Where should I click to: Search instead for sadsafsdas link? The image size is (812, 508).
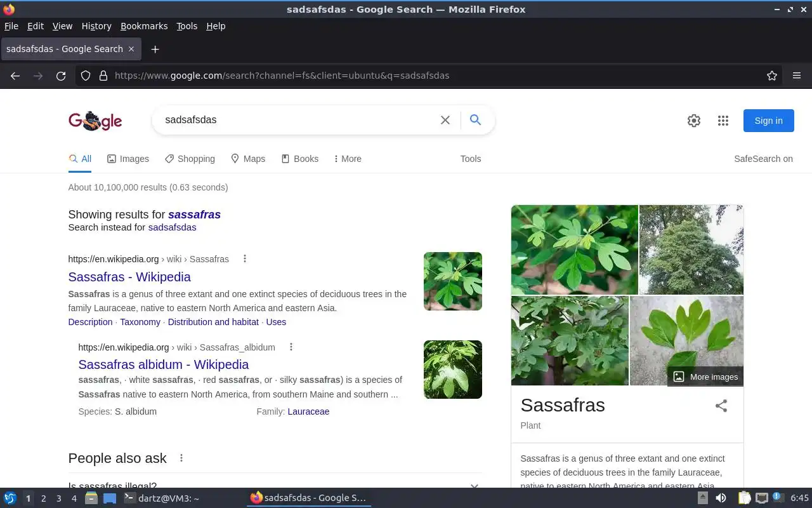(x=172, y=227)
